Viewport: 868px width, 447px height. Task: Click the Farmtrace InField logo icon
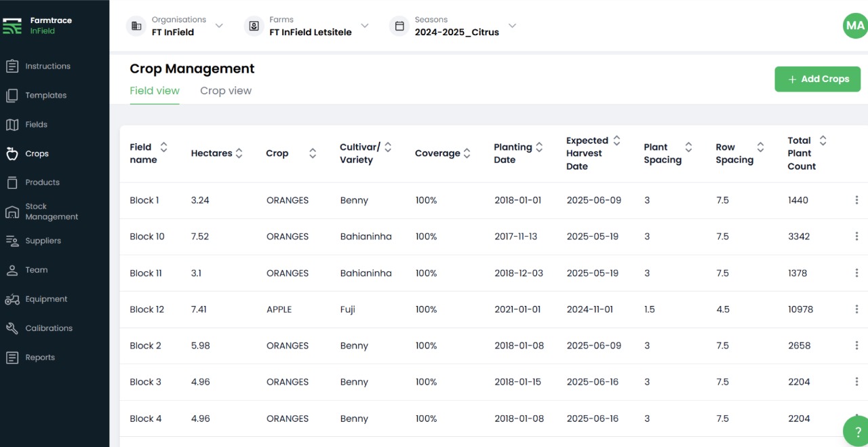tap(12, 26)
